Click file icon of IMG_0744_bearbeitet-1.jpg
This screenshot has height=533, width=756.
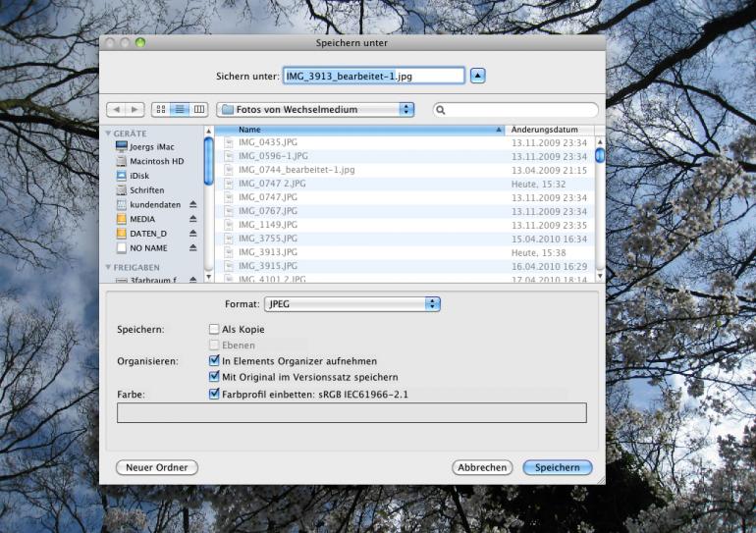tap(229, 170)
